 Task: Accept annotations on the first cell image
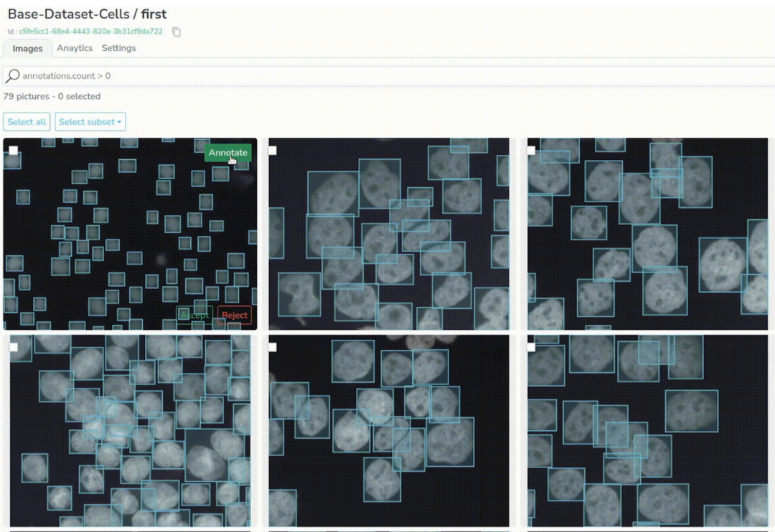[194, 315]
